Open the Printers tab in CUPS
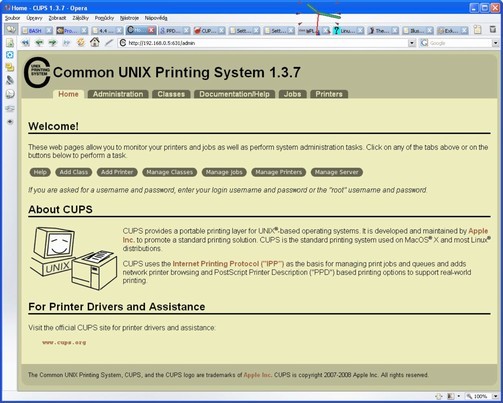503x403 pixels. pyautogui.click(x=329, y=94)
